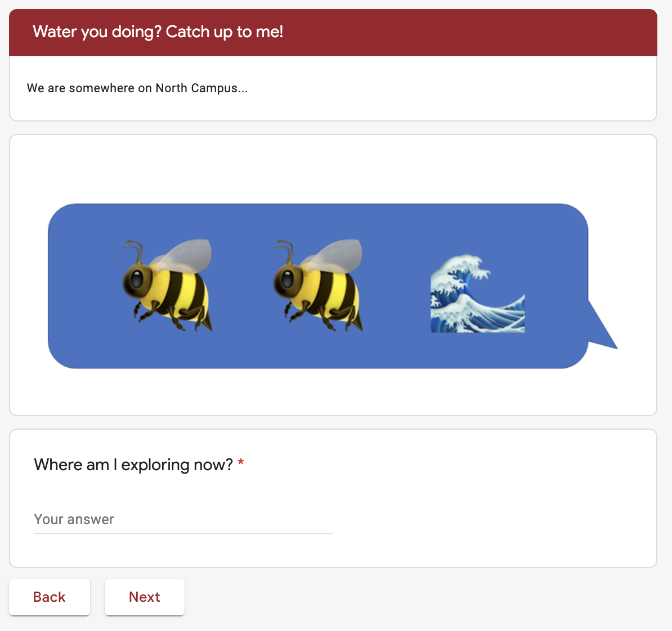The height and width of the screenshot is (631, 672).
Task: Go to the previous page with Back
Action: click(x=50, y=597)
